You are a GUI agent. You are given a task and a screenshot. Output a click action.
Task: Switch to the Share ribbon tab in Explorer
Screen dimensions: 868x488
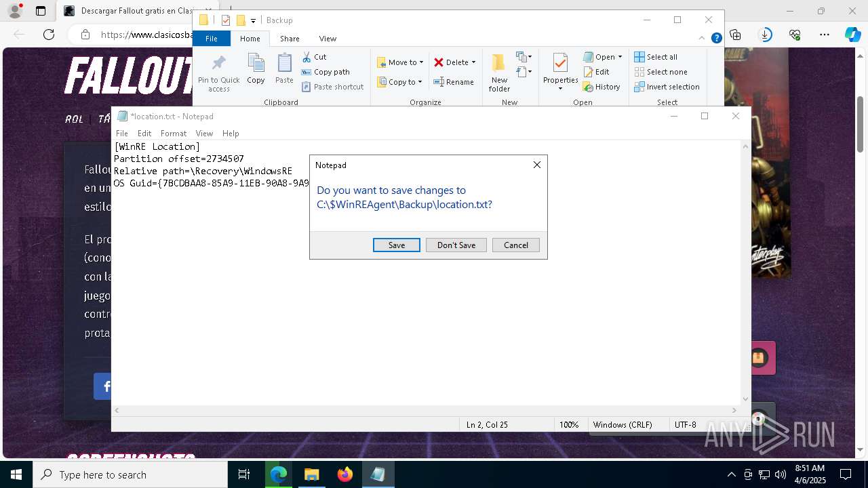[x=290, y=39]
